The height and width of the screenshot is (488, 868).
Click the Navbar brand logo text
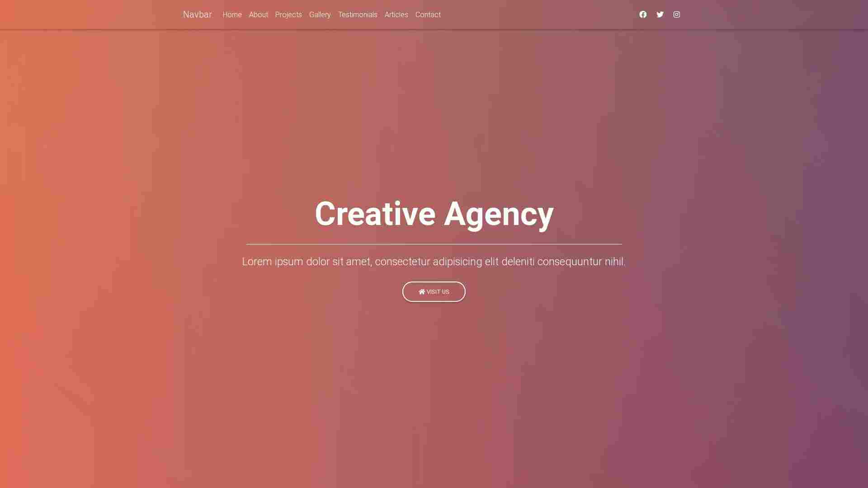(x=197, y=14)
